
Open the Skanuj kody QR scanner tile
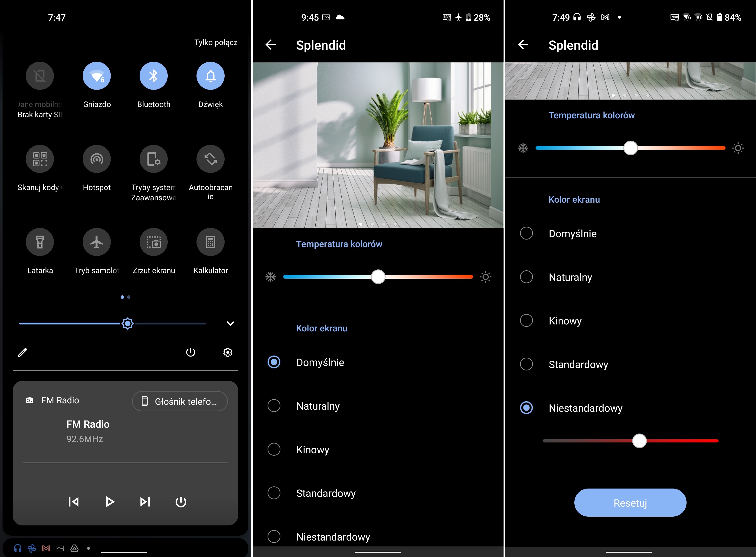point(40,159)
